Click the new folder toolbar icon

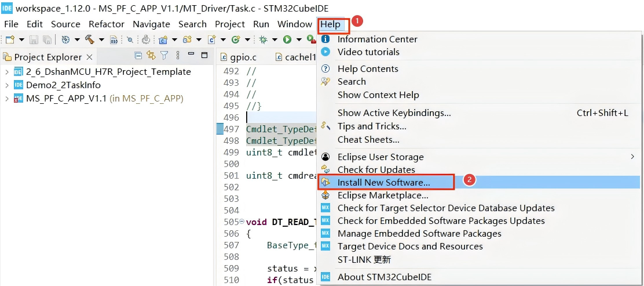click(187, 39)
